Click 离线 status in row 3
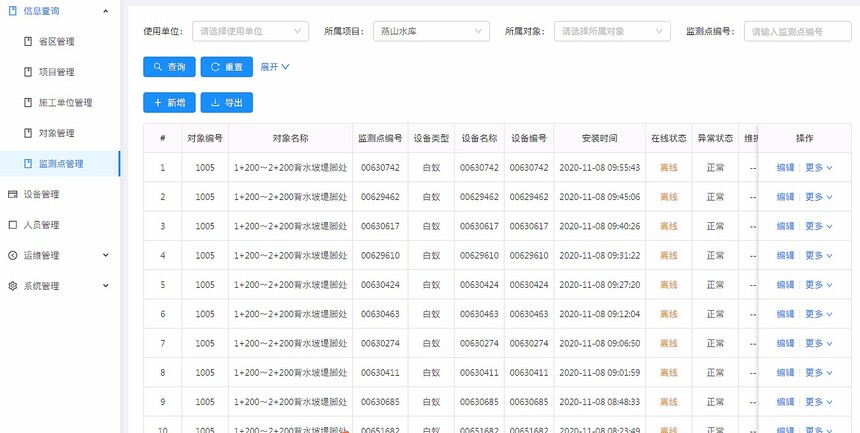 pos(669,226)
